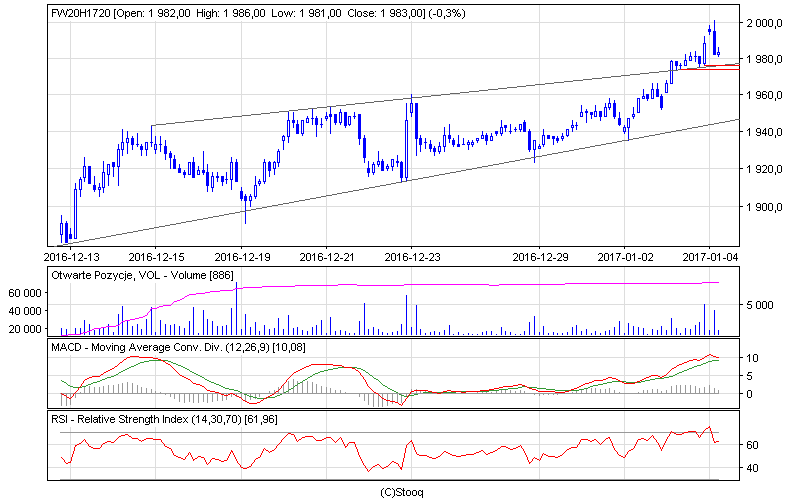The height and width of the screenshot is (500, 800).
Task: Click the Otwarte Pozycje, VOL - Volume heading
Action: pyautogui.click(x=142, y=276)
